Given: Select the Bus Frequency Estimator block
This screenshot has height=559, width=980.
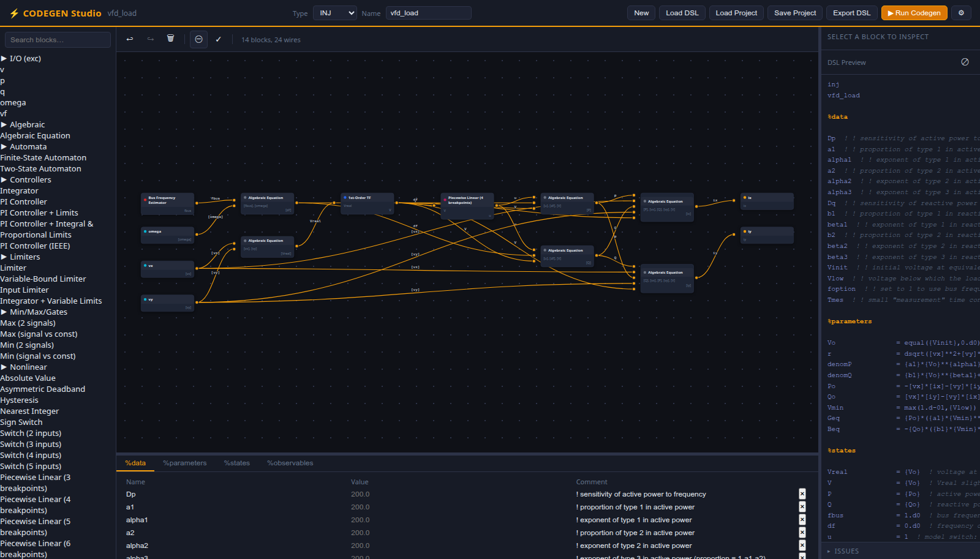Looking at the screenshot, I should (x=167, y=204).
